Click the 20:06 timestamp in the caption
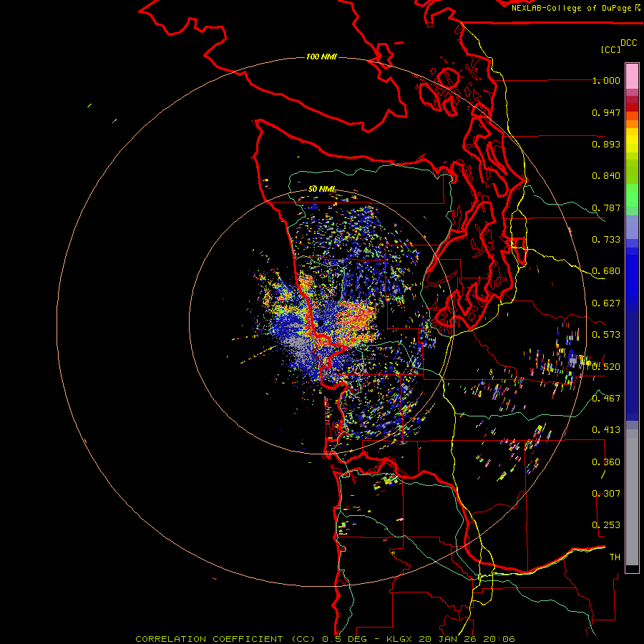 click(x=499, y=639)
